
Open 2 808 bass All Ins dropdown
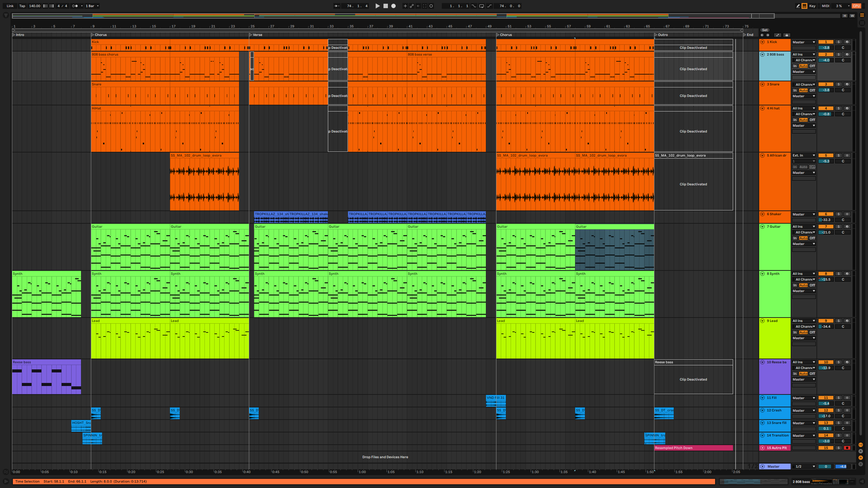[x=804, y=54]
